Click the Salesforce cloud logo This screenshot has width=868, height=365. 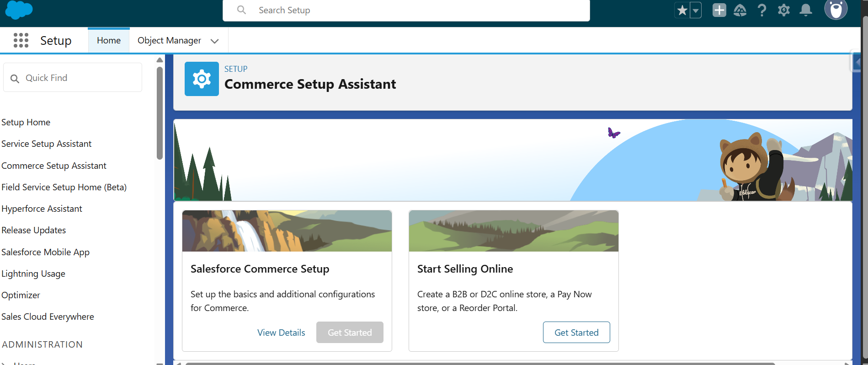pos(19,10)
